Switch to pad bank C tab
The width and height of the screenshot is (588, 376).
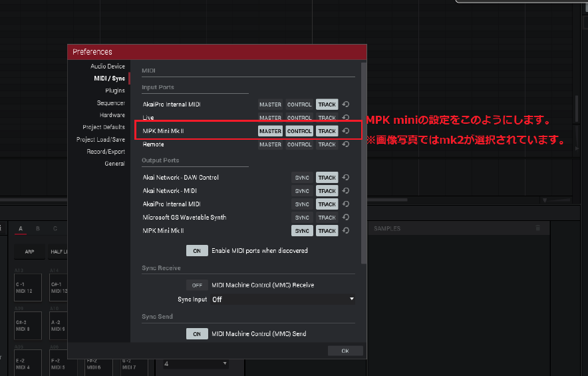click(x=55, y=228)
